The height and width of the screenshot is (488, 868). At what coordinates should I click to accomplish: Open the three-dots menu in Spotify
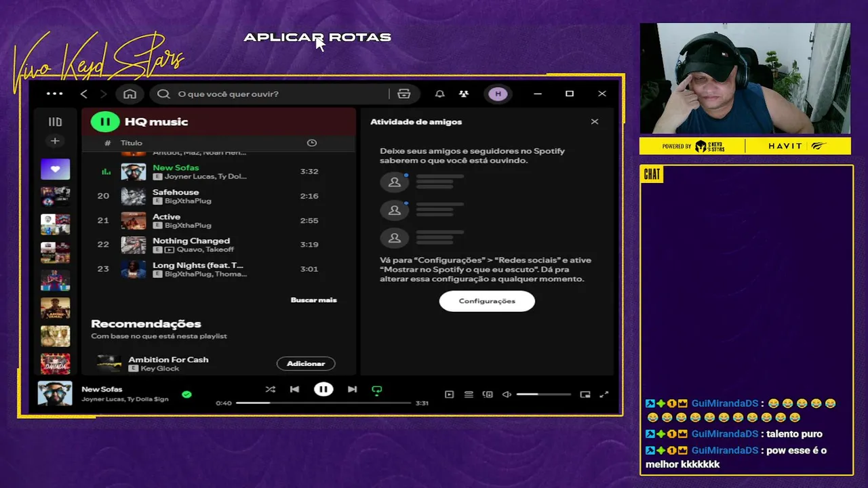tap(55, 94)
